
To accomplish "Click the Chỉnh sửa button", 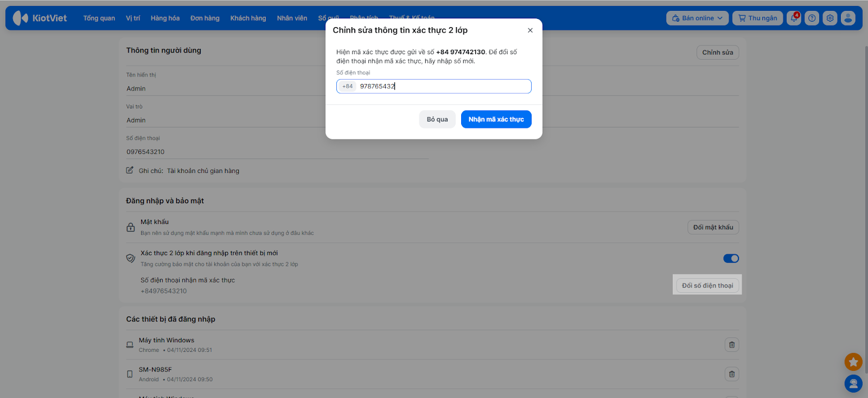I will [718, 53].
